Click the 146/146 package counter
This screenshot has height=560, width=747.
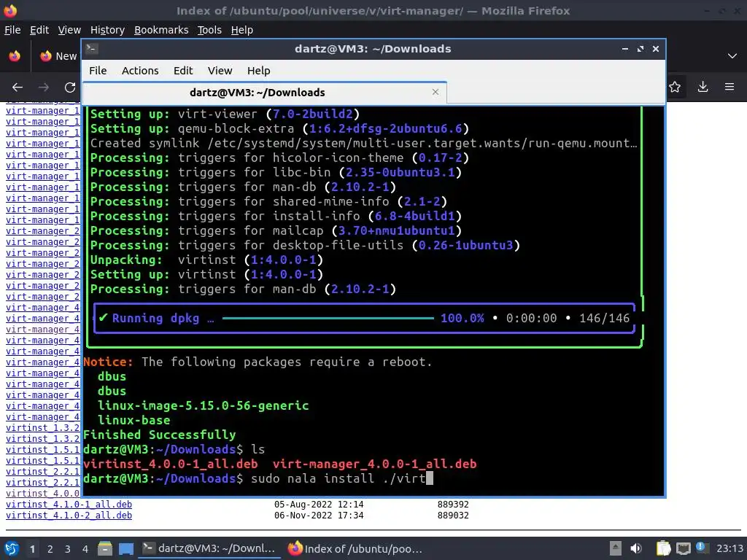tap(604, 318)
